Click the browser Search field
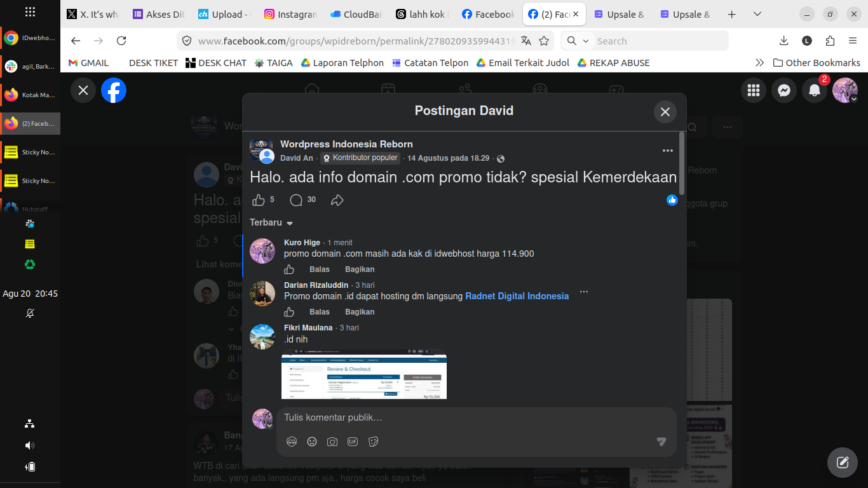Viewport: 868px width, 488px height. pos(659,41)
